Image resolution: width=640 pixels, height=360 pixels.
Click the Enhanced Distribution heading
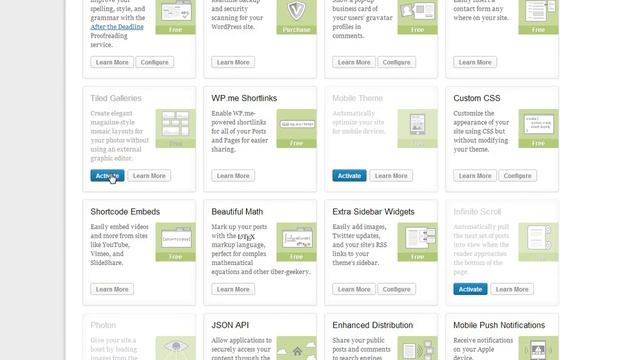373,325
